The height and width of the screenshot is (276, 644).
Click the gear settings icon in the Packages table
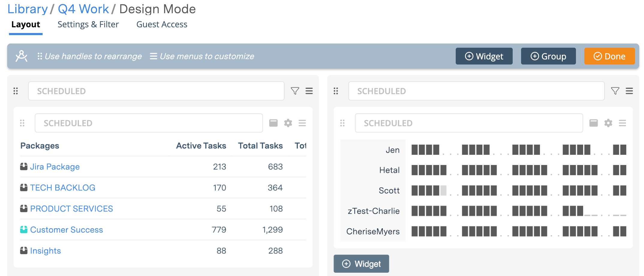click(x=288, y=123)
